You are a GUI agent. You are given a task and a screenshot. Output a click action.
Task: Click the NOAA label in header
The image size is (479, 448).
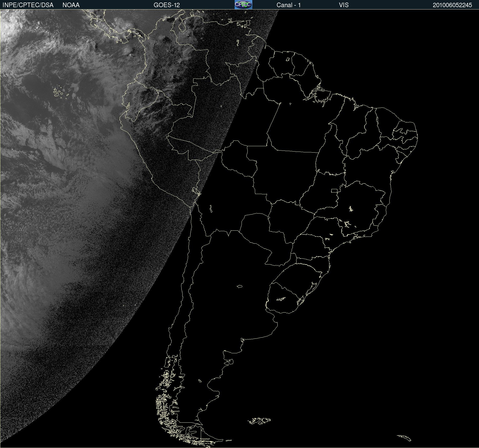point(71,5)
